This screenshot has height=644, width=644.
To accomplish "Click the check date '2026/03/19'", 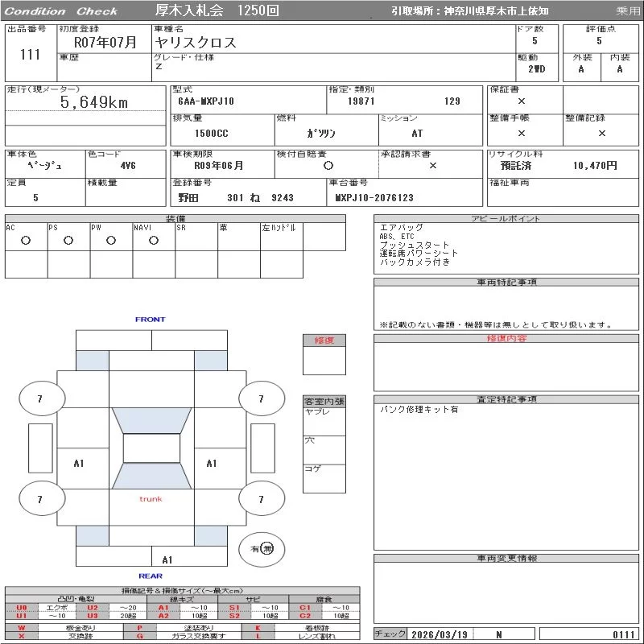I will point(440,634).
